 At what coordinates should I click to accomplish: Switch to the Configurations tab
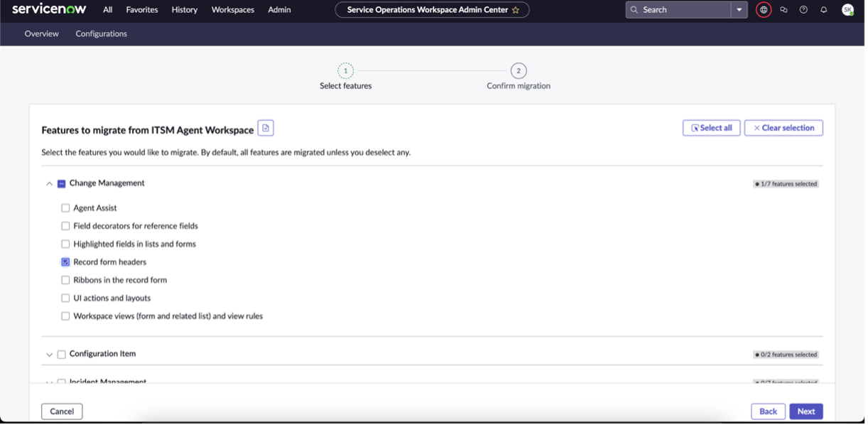click(x=102, y=34)
